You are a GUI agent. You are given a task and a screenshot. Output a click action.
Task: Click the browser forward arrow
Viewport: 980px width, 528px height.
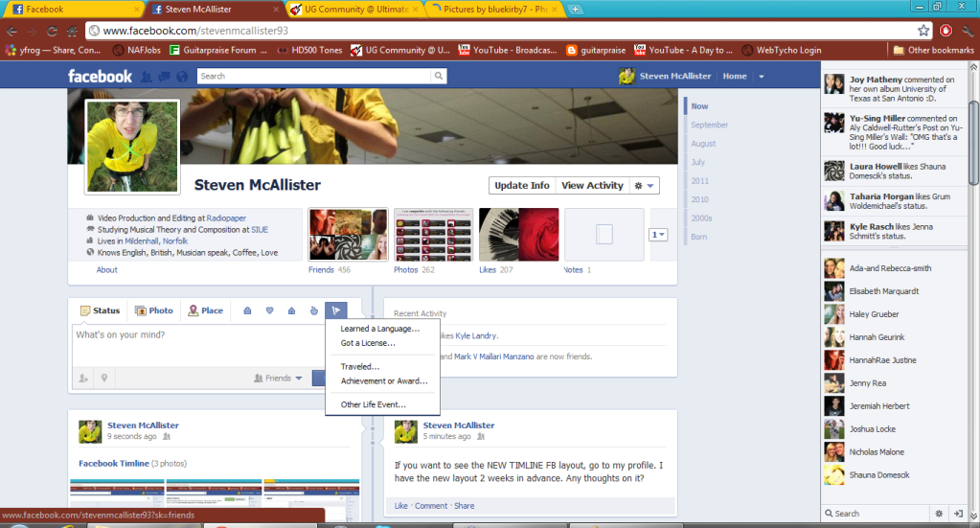32,31
